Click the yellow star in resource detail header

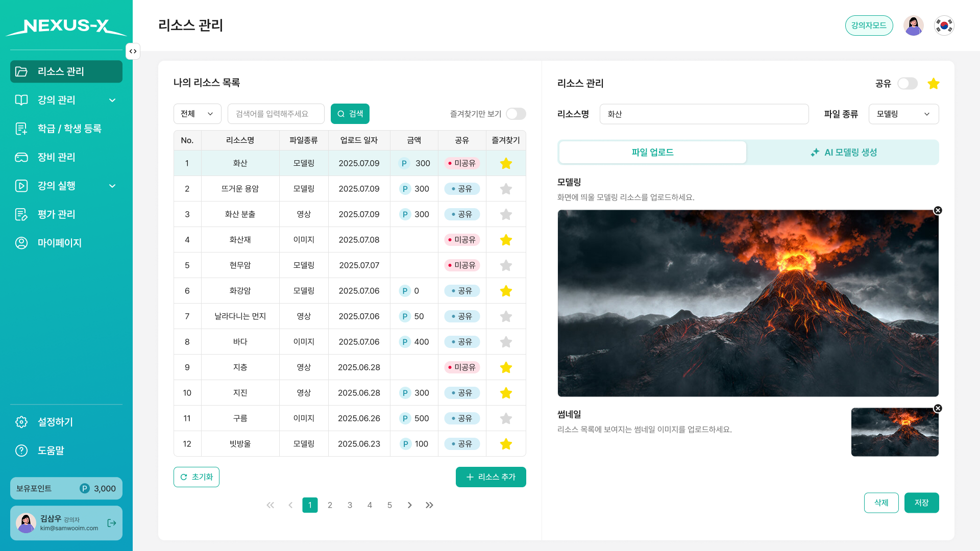(933, 84)
